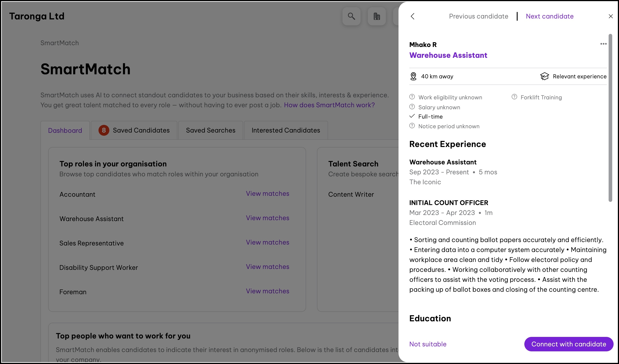This screenshot has width=619, height=364.
Task: Click question icon beside Forklift Training
Action: point(514,97)
